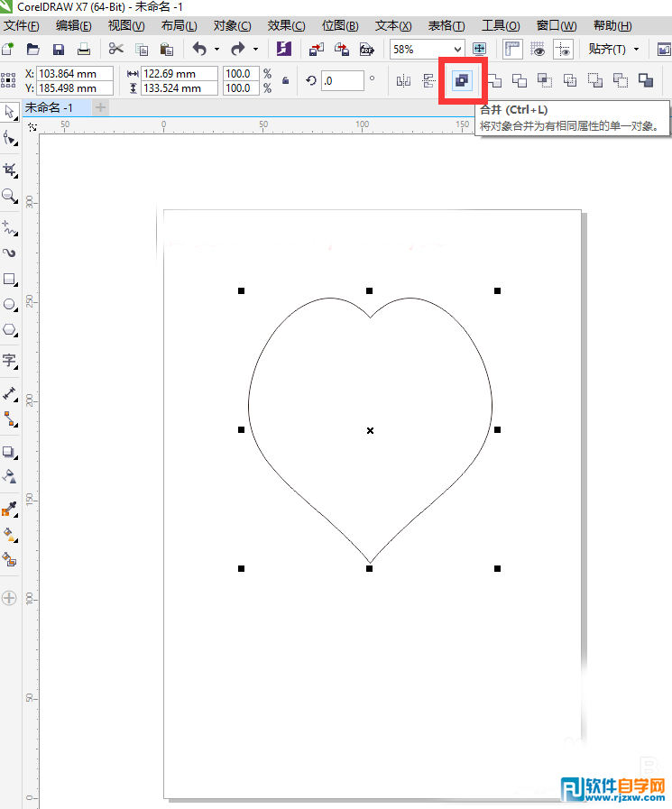Pick the Ellipse tool
672x809 pixels.
tap(10, 305)
